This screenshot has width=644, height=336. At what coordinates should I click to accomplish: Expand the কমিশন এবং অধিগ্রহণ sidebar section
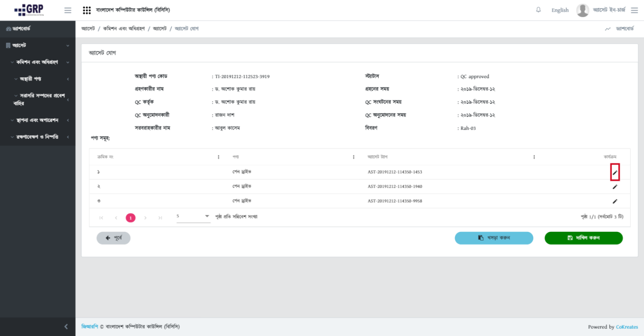coord(40,62)
